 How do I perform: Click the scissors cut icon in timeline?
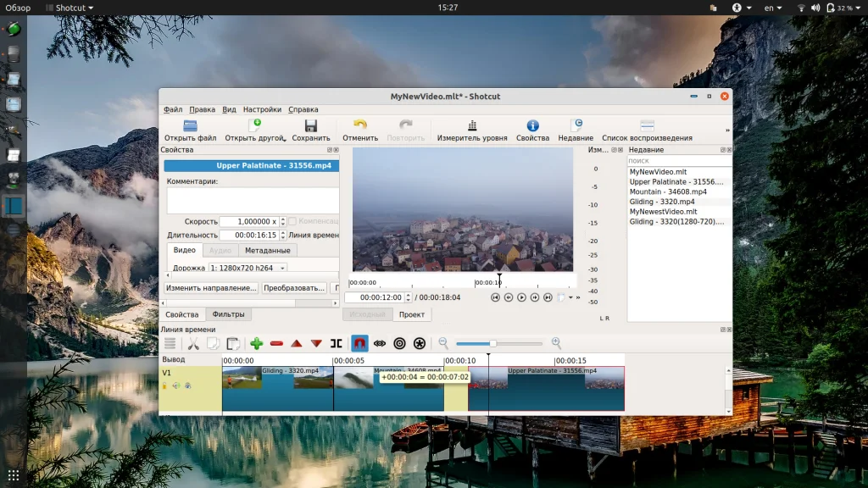pyautogui.click(x=192, y=343)
